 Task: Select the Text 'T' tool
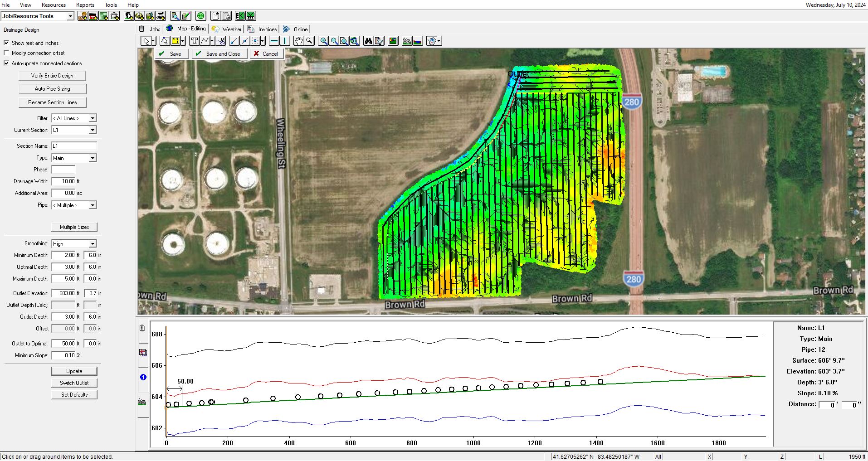click(194, 41)
